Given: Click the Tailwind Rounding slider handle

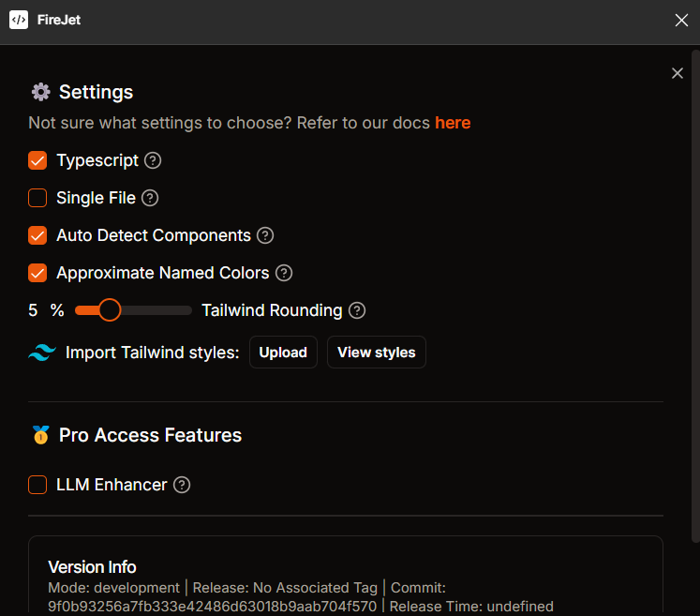Looking at the screenshot, I should coord(110,310).
